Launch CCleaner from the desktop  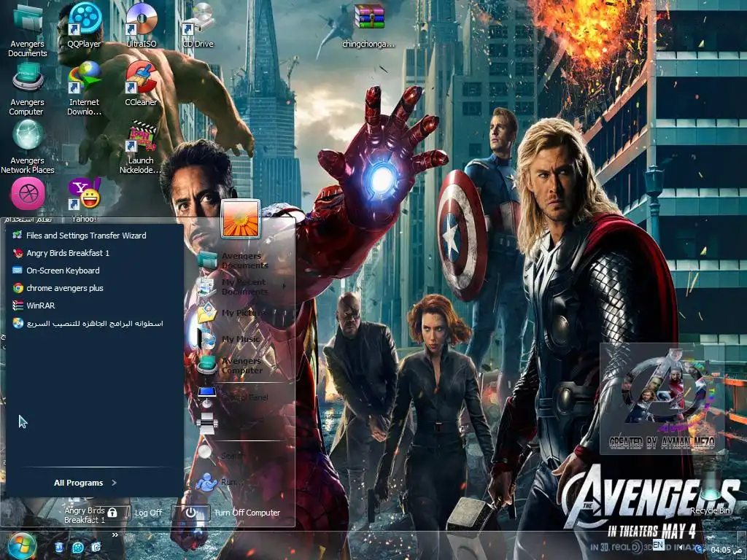click(141, 85)
